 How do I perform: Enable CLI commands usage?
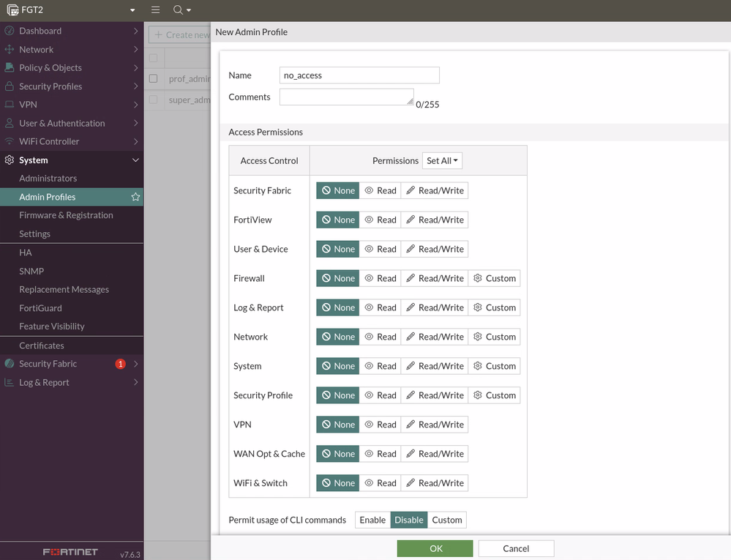(372, 520)
